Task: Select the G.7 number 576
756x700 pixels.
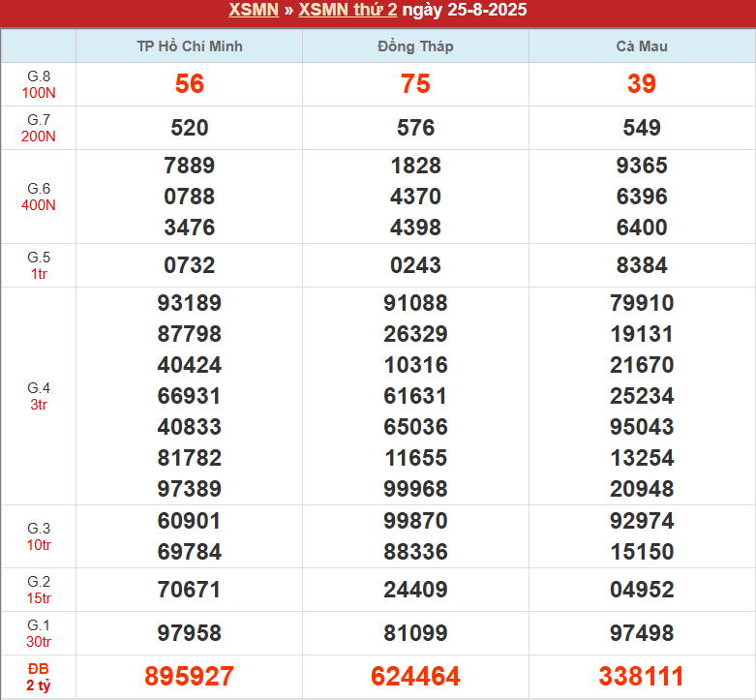Action: [x=415, y=128]
